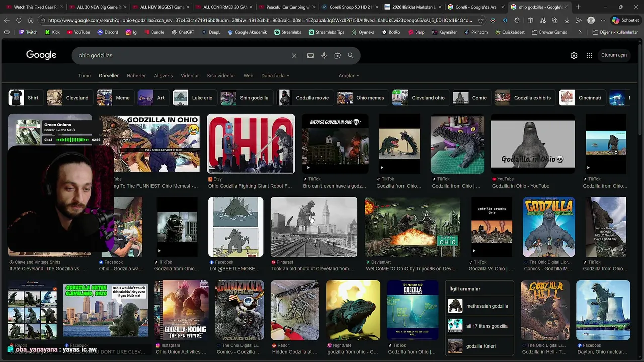
Task: Click the Oturum açın sign-in button
Action: click(614, 55)
